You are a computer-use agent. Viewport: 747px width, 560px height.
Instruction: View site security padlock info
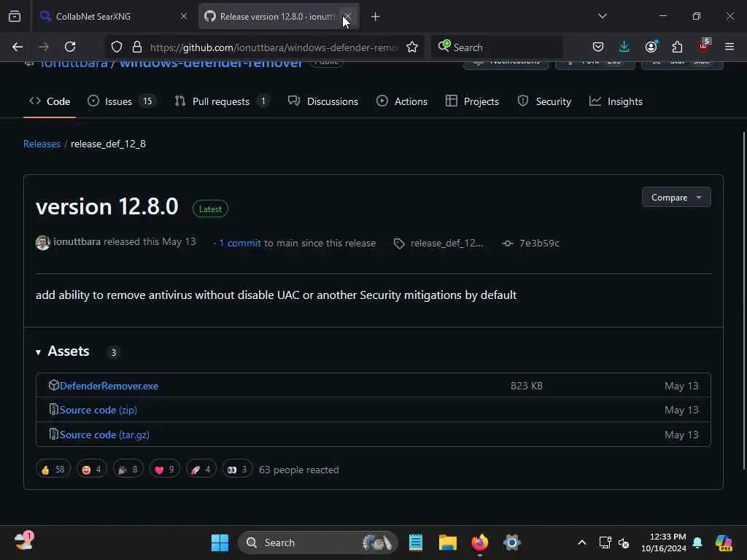137,47
